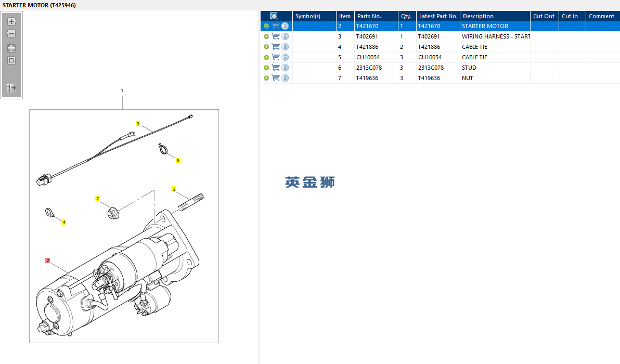Image resolution: width=620 pixels, height=364 pixels.
Task: Zoom out of the parts diagram
Action: pos(11,33)
